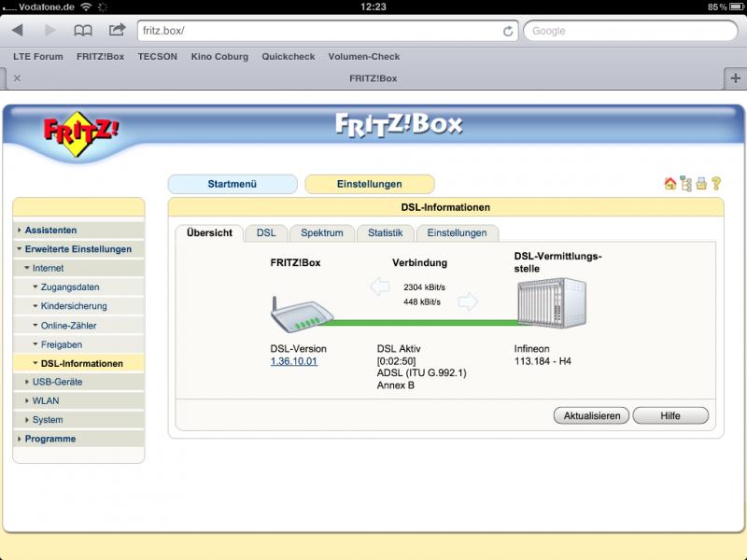Image resolution: width=747 pixels, height=560 pixels.
Task: Open the Safari bookmarks book icon
Action: tap(83, 31)
